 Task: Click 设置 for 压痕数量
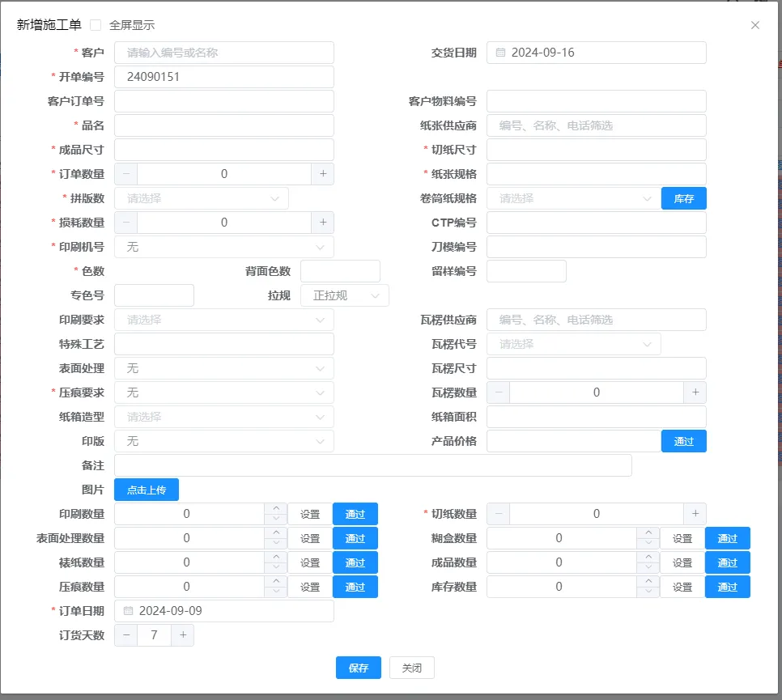pos(310,587)
